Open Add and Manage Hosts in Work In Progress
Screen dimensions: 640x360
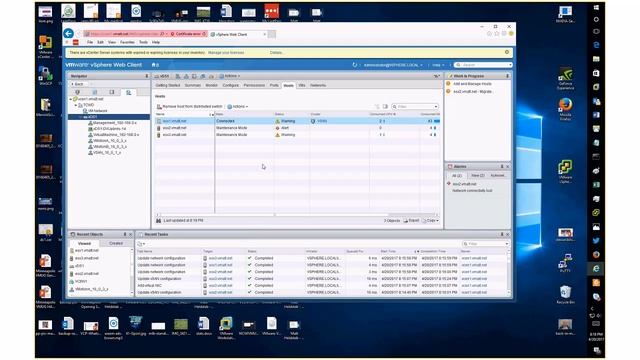(x=472, y=84)
